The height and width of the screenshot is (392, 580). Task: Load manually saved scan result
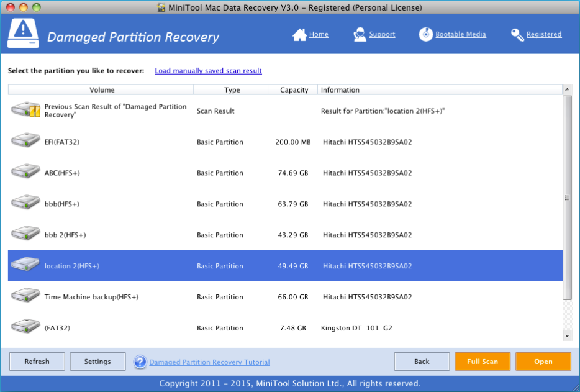208,71
